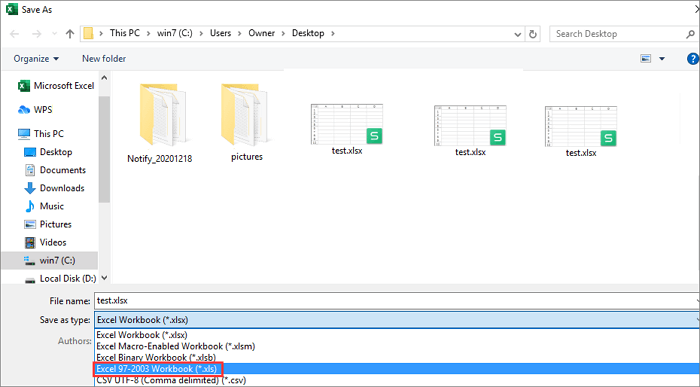Select win7 (C:) in the address path
700x387 pixels.
coord(175,33)
